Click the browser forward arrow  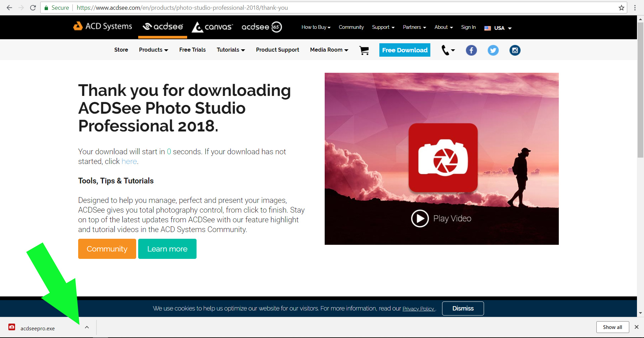click(21, 8)
